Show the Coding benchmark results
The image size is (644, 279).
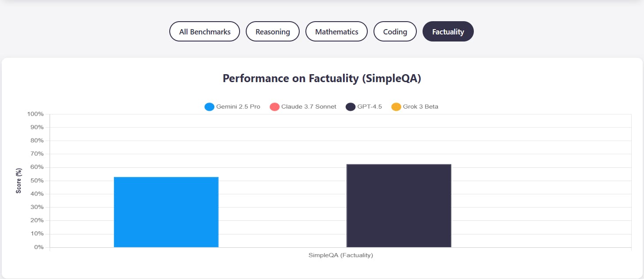pos(395,32)
